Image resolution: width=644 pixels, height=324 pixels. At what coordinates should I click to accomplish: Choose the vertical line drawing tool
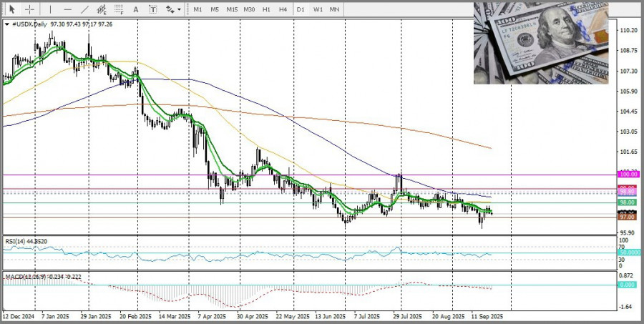tap(50, 9)
